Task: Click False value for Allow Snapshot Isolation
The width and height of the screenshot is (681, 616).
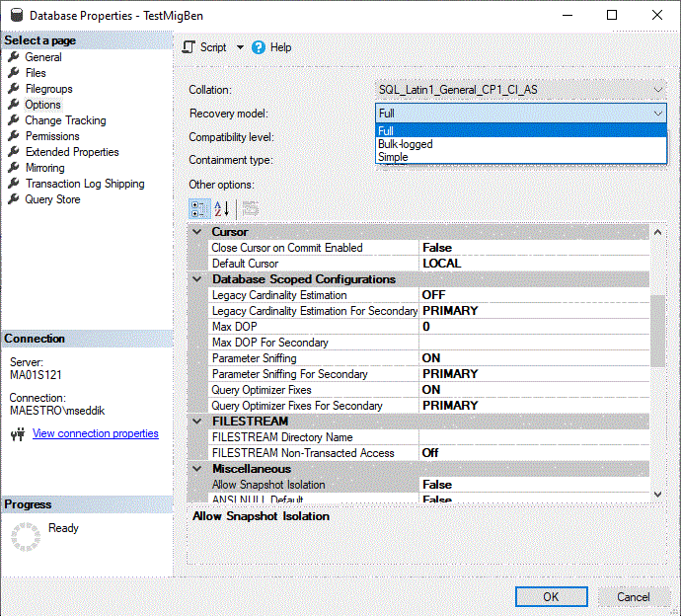Action: [437, 485]
